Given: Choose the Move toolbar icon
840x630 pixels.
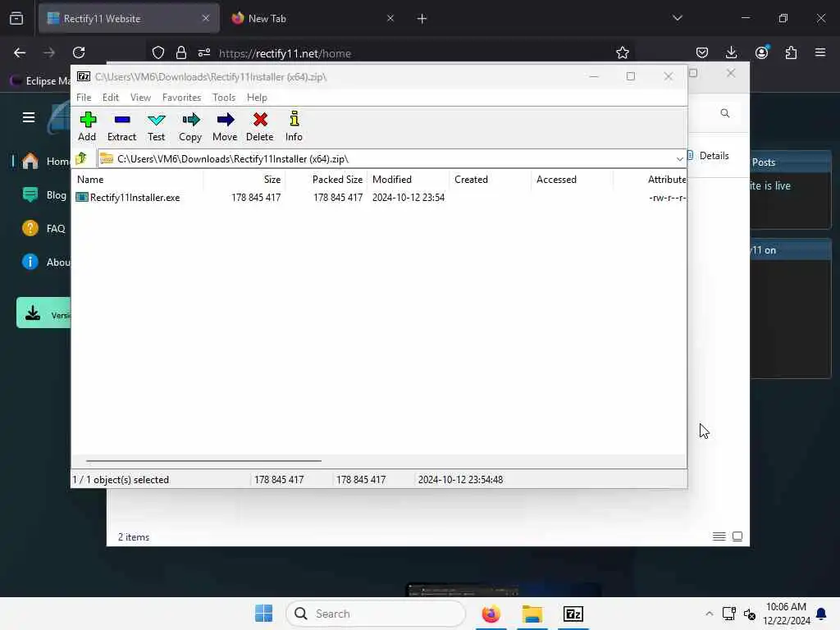Looking at the screenshot, I should pyautogui.click(x=225, y=126).
